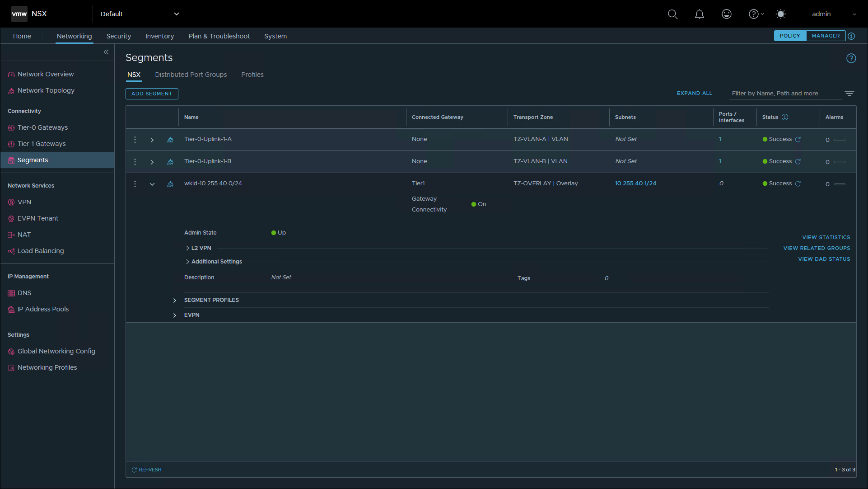Open actions menu for Tier-0-Uplink-1-A
This screenshot has height=489, width=868.
click(135, 140)
